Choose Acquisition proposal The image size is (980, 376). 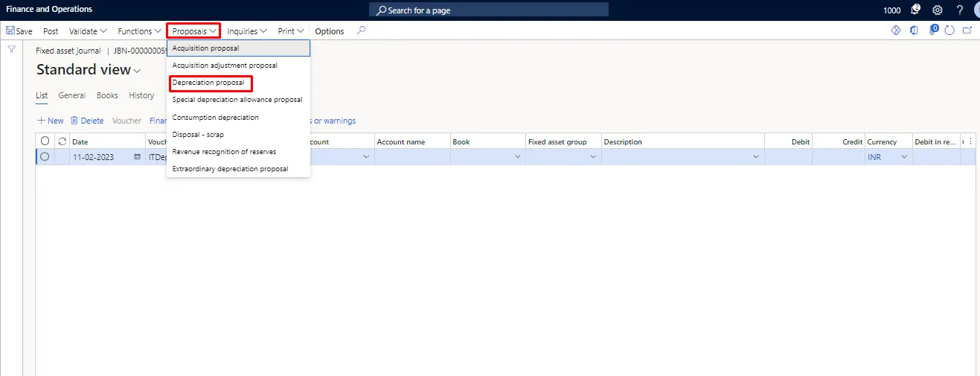tap(238, 48)
